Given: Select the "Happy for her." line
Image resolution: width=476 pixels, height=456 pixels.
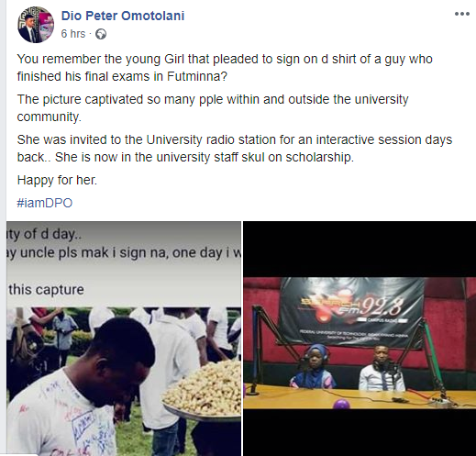Looking at the screenshot, I should pos(57,180).
